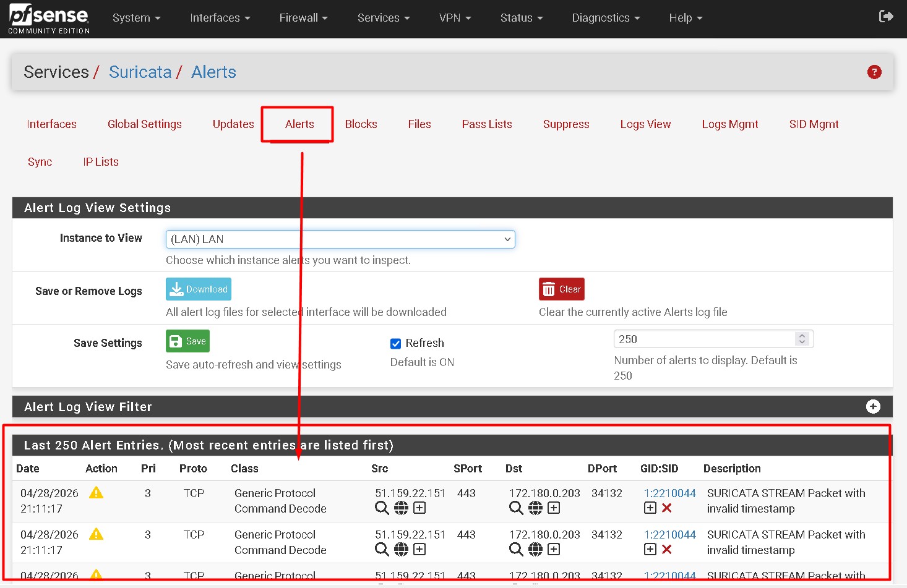Click the logout icon in the navbar
Image resolution: width=907 pixels, height=588 pixels.
(x=886, y=16)
